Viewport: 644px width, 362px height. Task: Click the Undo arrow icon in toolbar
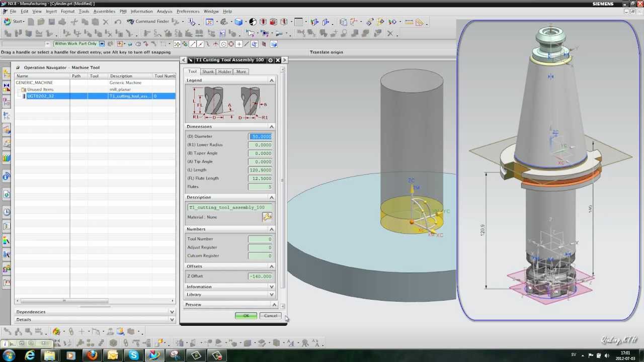(117, 22)
